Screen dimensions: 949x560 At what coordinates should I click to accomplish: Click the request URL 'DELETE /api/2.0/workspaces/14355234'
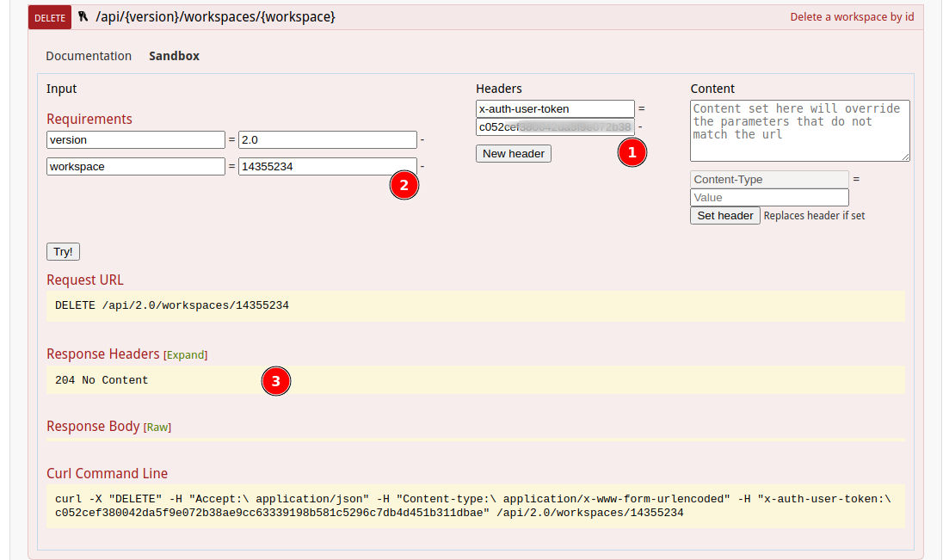172,305
